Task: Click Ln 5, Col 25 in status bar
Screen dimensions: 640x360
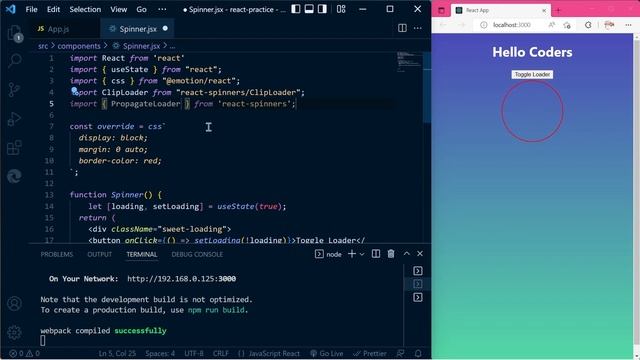Action: click(x=117, y=353)
